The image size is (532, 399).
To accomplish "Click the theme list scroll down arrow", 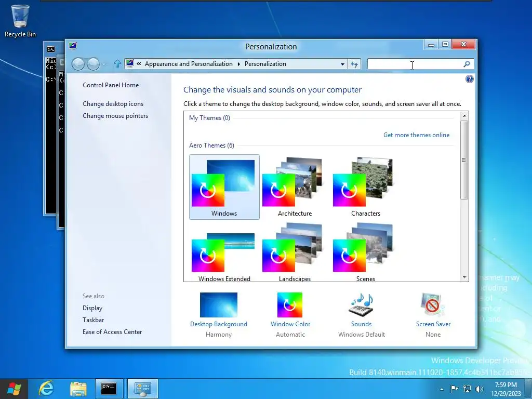I will tap(464, 277).
